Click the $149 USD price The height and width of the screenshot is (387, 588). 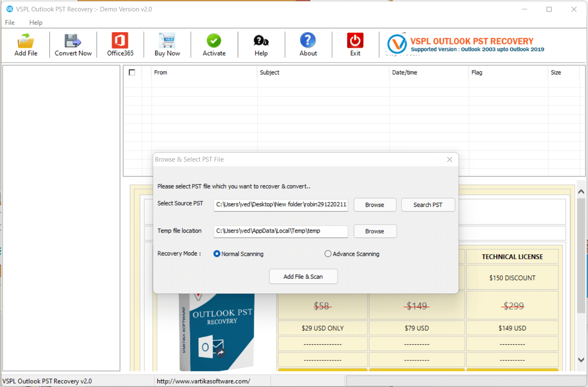pyautogui.click(x=512, y=328)
